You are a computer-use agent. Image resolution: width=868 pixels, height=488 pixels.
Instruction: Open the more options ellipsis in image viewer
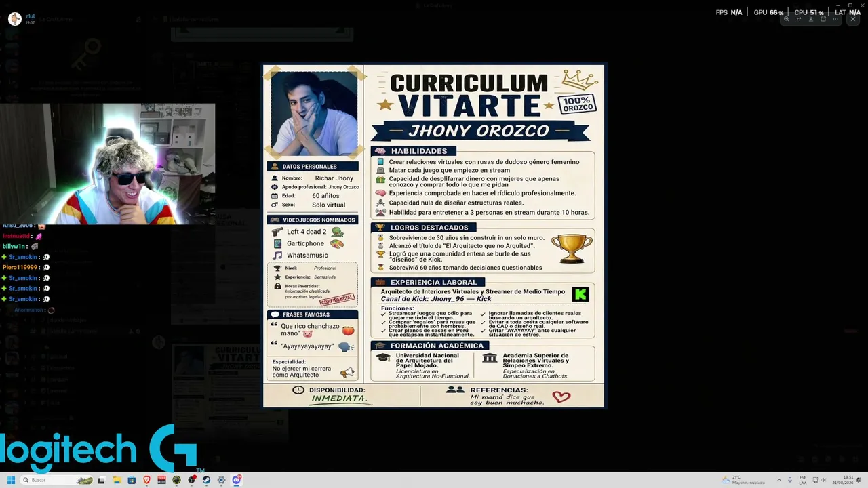pyautogui.click(x=836, y=19)
